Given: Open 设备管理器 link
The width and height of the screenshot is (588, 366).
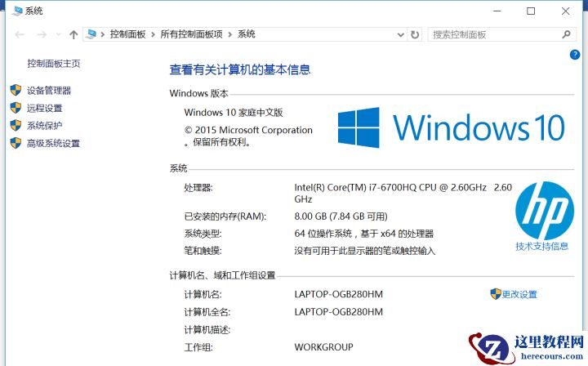Looking at the screenshot, I should pyautogui.click(x=49, y=91).
